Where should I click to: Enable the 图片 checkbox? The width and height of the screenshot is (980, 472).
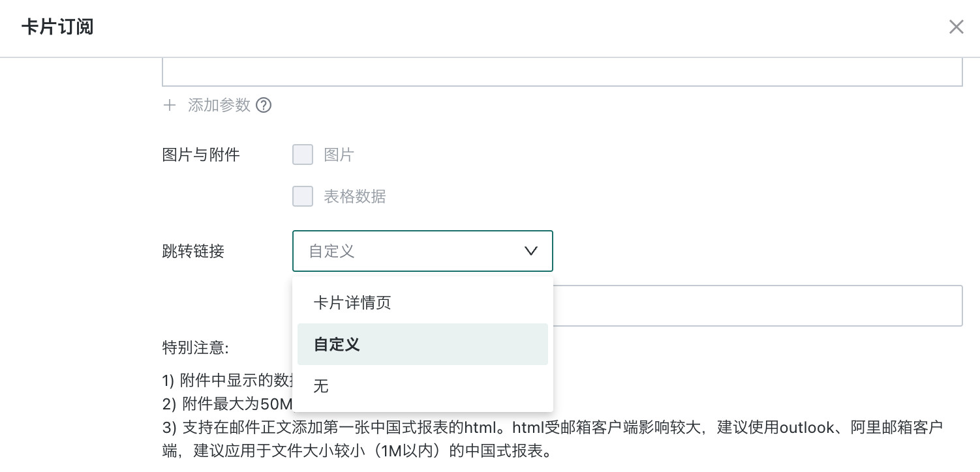coord(303,155)
